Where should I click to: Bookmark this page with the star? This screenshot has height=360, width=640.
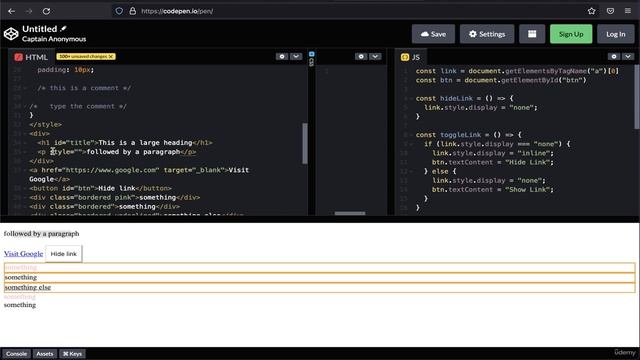pos(591,11)
